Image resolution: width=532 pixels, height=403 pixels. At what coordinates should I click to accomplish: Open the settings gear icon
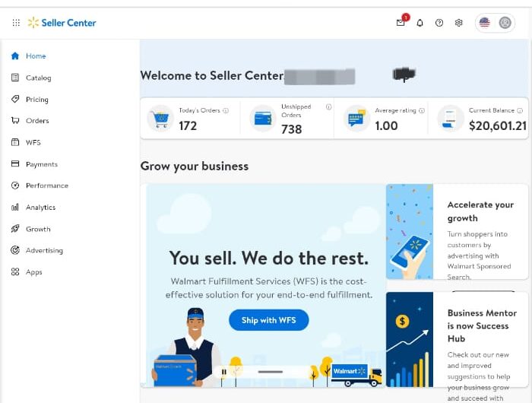[459, 23]
